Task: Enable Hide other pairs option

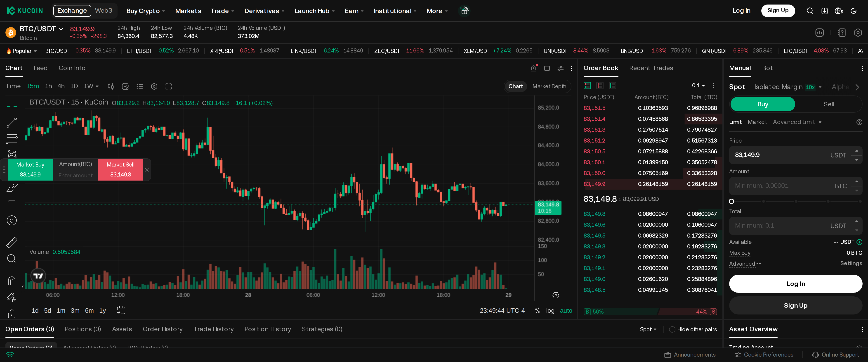Action: pos(693,329)
